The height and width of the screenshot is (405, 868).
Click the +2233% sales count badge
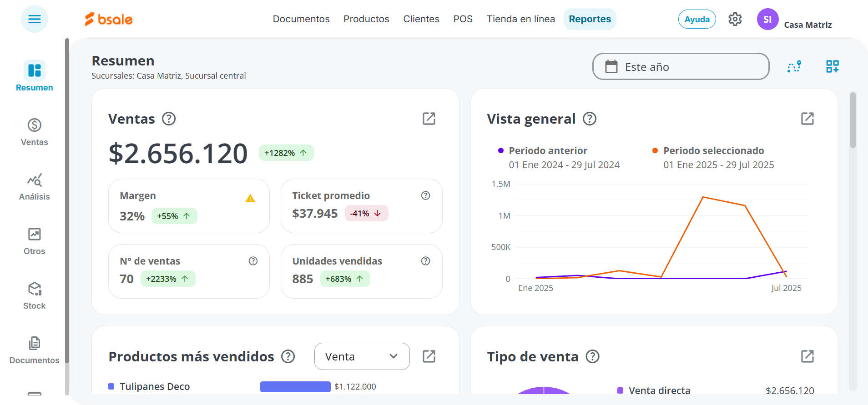point(168,279)
